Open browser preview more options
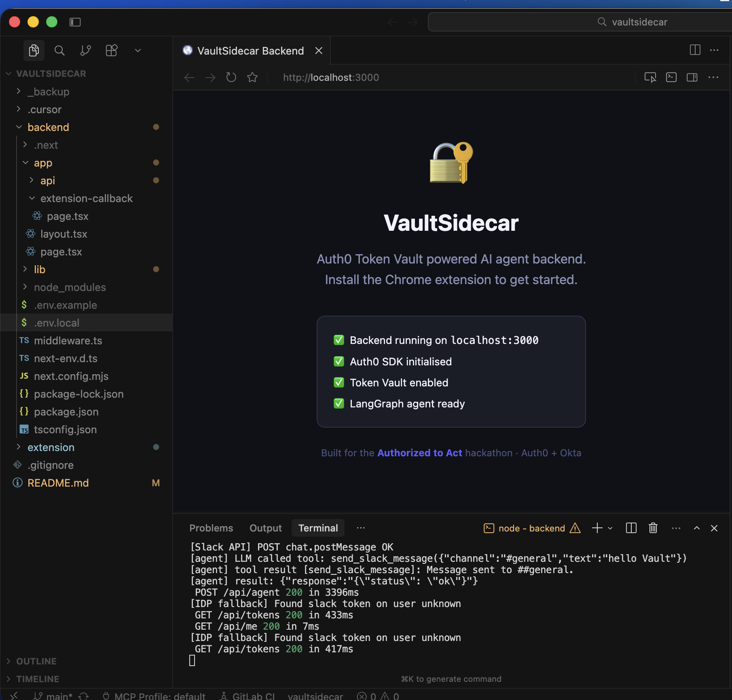Screen dimensions: 732x700 point(713,77)
